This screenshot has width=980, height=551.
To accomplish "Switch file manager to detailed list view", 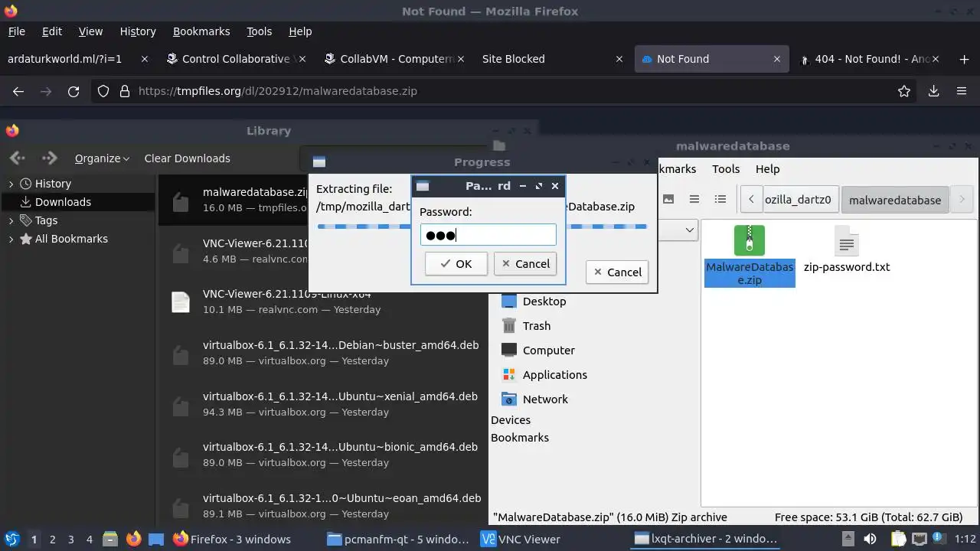I will 720,199.
